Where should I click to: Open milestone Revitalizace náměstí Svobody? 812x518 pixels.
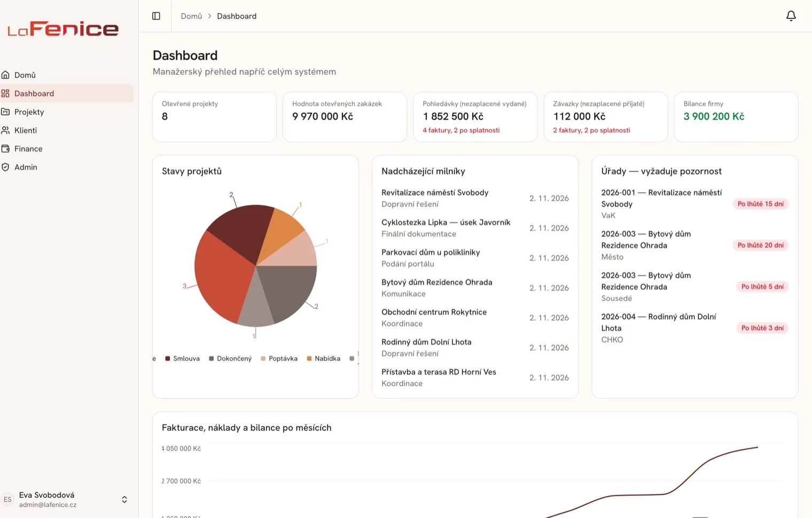pyautogui.click(x=475, y=198)
